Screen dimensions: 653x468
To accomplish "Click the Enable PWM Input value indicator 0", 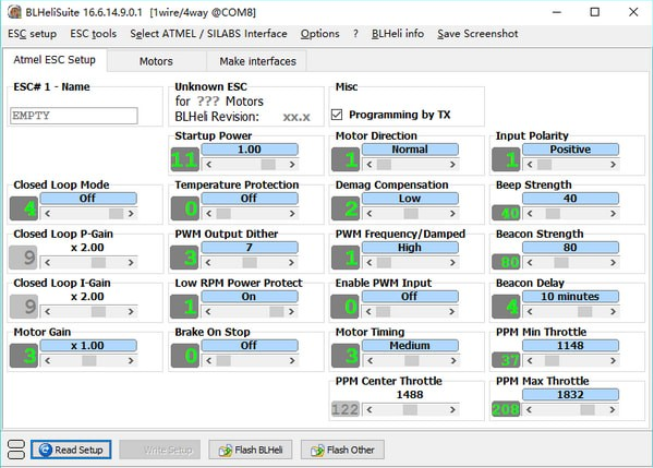I will tap(345, 307).
